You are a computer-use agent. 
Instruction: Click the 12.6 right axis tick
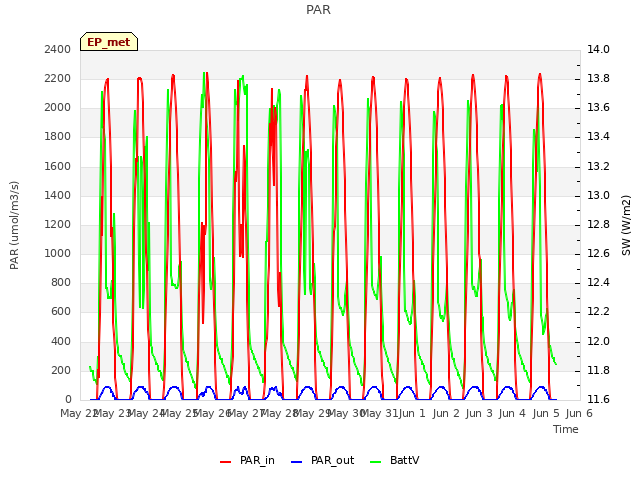pyautogui.click(x=598, y=253)
